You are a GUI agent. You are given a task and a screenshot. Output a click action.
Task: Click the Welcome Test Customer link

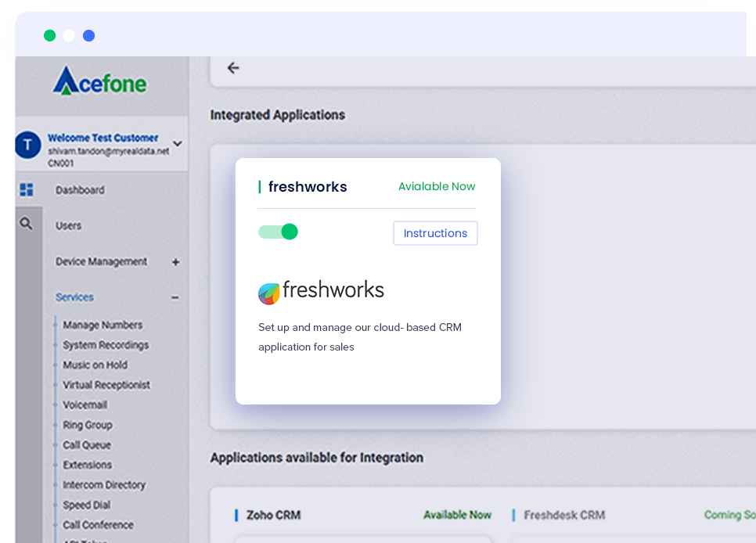point(103,138)
